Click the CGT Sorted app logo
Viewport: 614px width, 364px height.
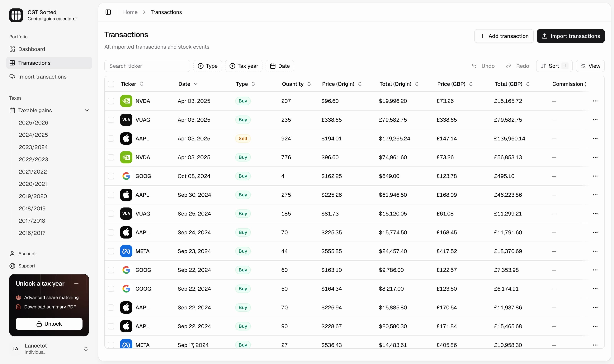click(16, 15)
